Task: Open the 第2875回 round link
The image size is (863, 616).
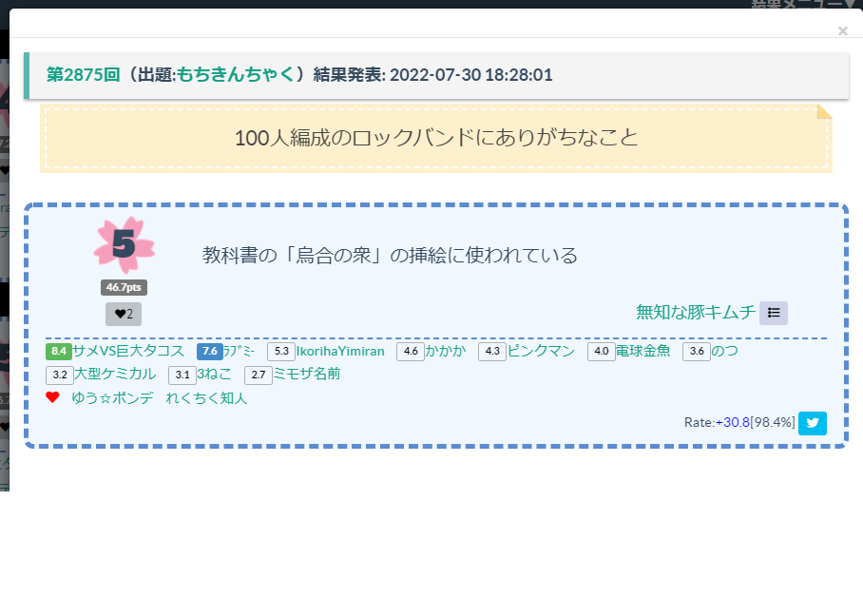Action: [x=83, y=75]
